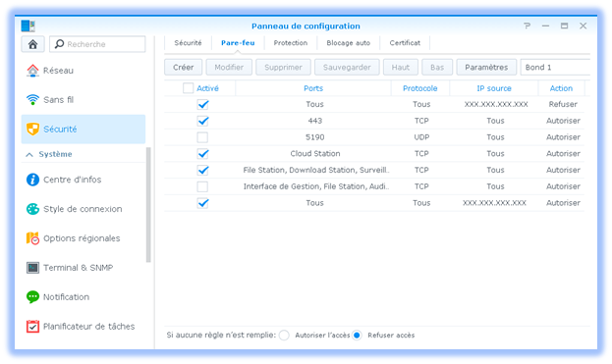Select the Refuser action cell
This screenshot has height=364, width=612.
click(563, 104)
